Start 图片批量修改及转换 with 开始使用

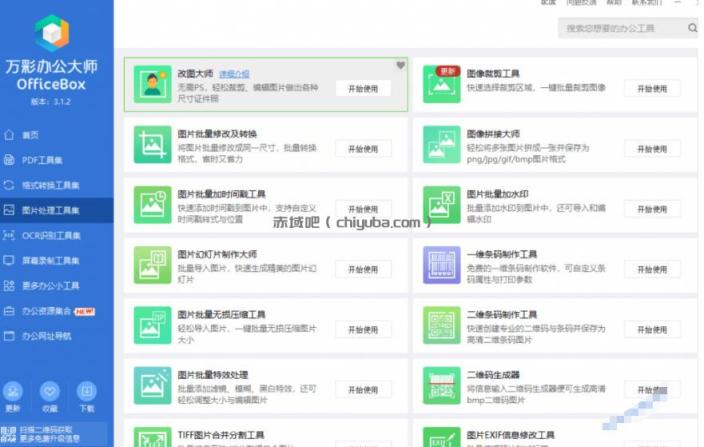(x=363, y=149)
